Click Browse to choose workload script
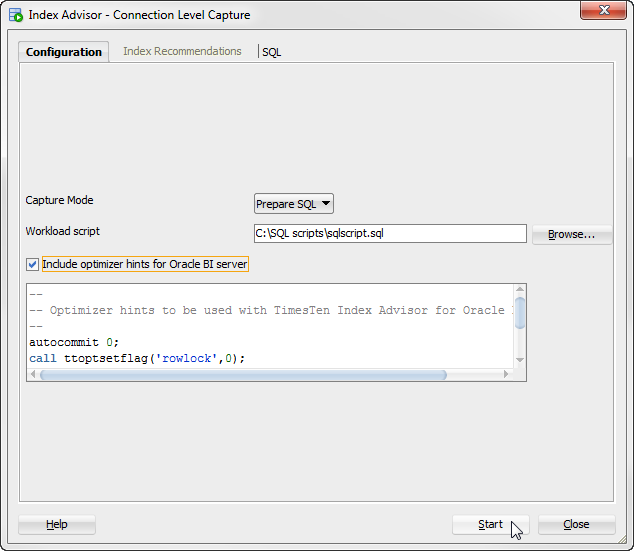 [x=571, y=234]
